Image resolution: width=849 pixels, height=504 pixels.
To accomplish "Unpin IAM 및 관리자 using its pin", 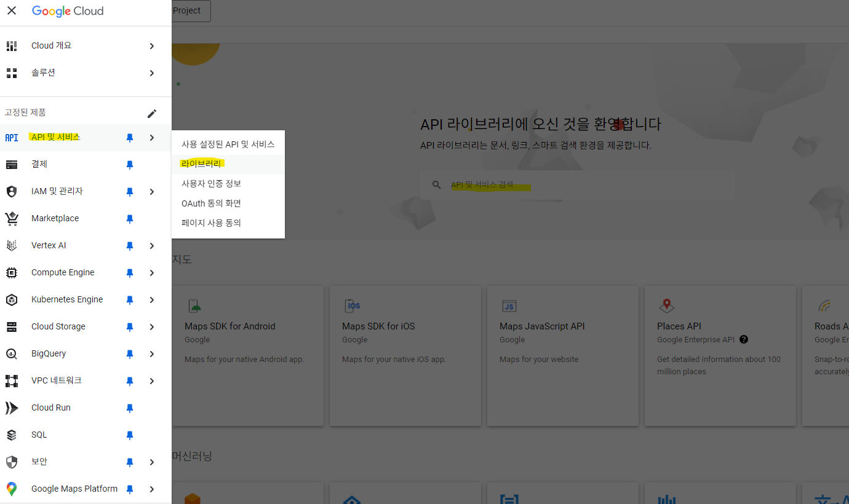I will [130, 192].
